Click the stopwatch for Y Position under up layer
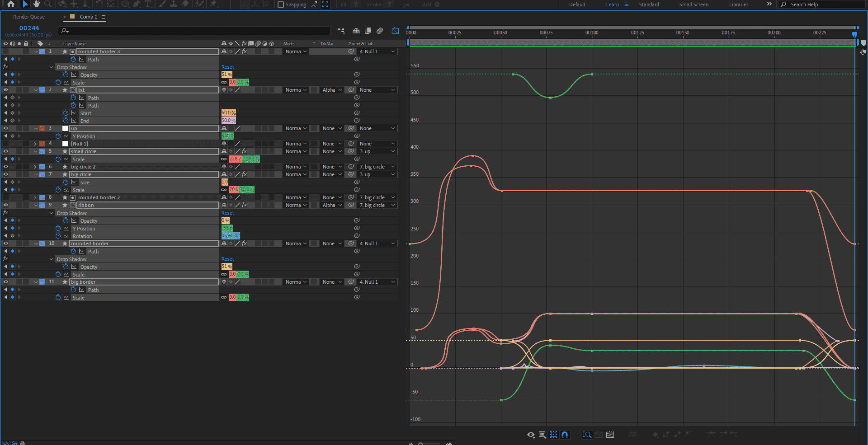 (x=58, y=136)
